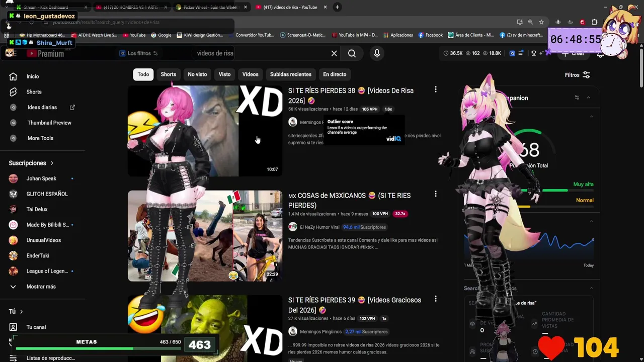This screenshot has height=362, width=644.
Task: Open the COSAS DE M3XICAN0S video thumbnail
Action: point(205,235)
